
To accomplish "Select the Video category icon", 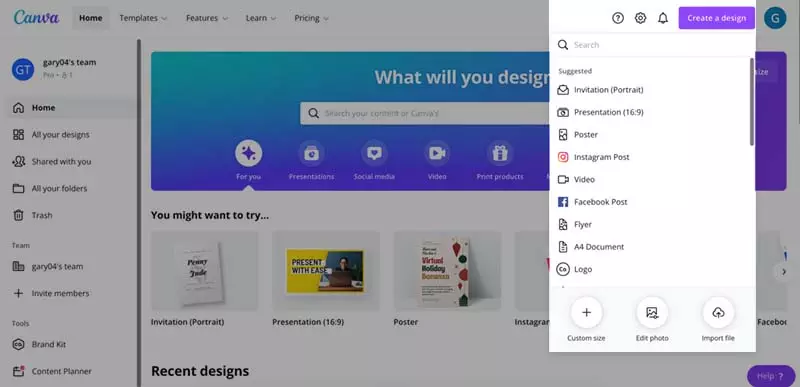I will (x=437, y=153).
